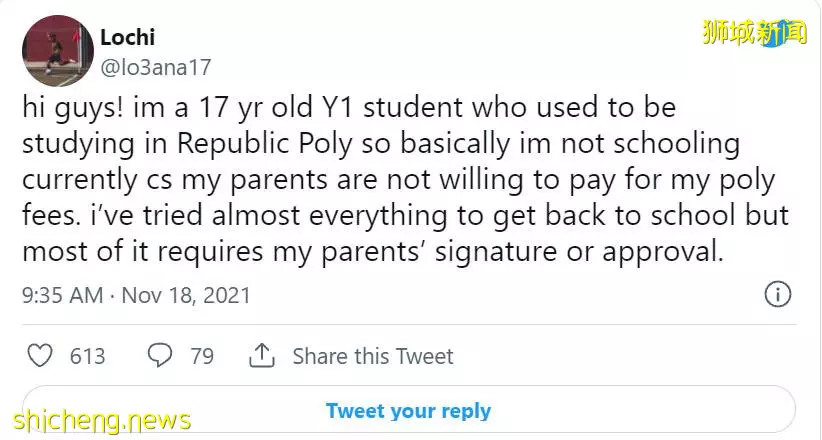Click the divider line below the timestamp
The image size is (822, 440).
point(409,325)
